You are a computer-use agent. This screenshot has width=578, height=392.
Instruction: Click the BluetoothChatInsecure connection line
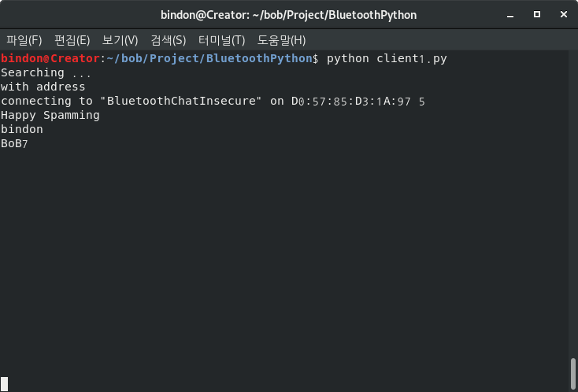click(x=213, y=102)
